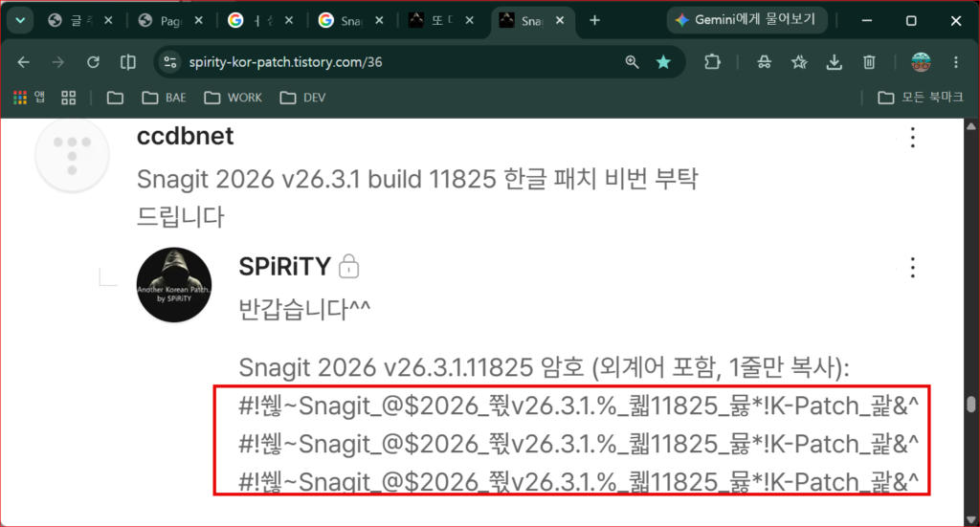Click the ccdbnet commenter name
980x527 pixels.
click(185, 136)
